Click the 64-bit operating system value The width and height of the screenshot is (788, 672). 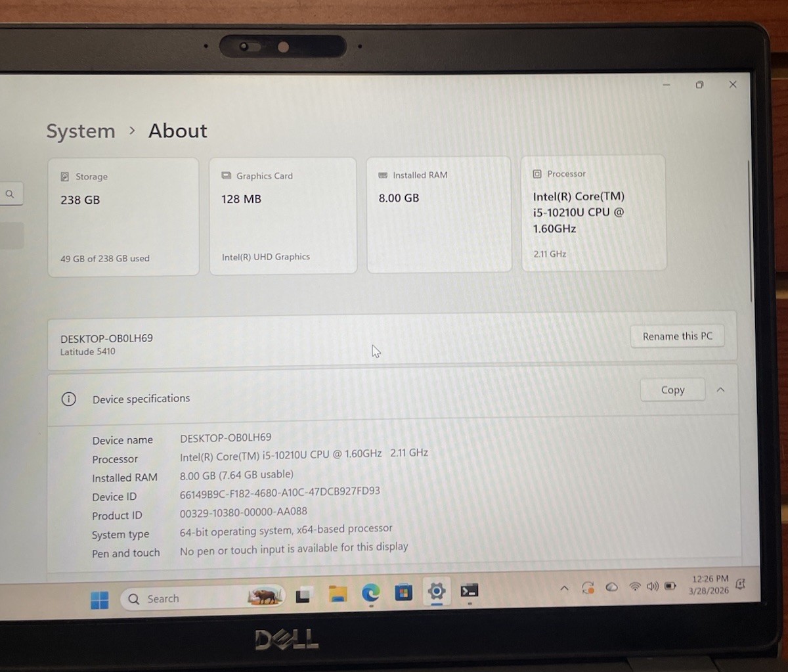coord(286,529)
